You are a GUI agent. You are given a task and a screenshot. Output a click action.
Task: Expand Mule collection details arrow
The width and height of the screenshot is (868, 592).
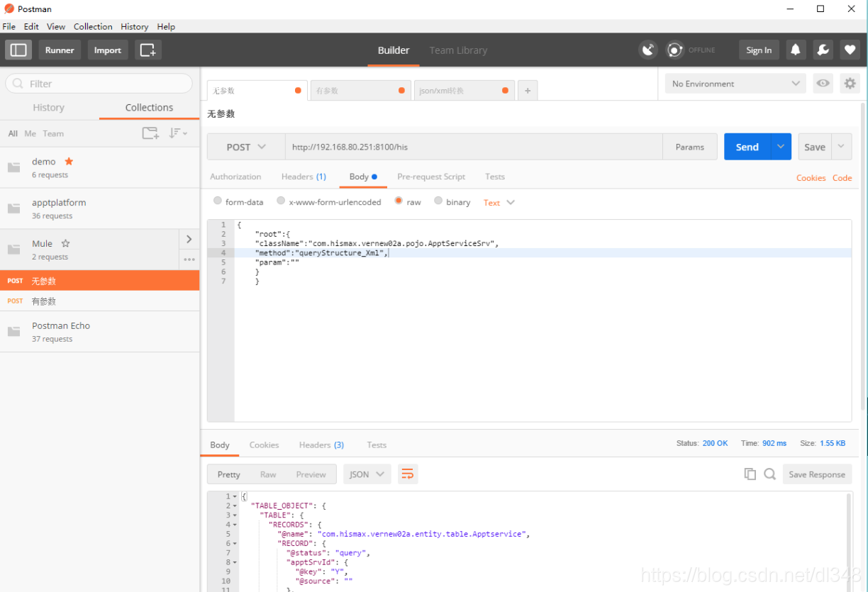click(189, 240)
